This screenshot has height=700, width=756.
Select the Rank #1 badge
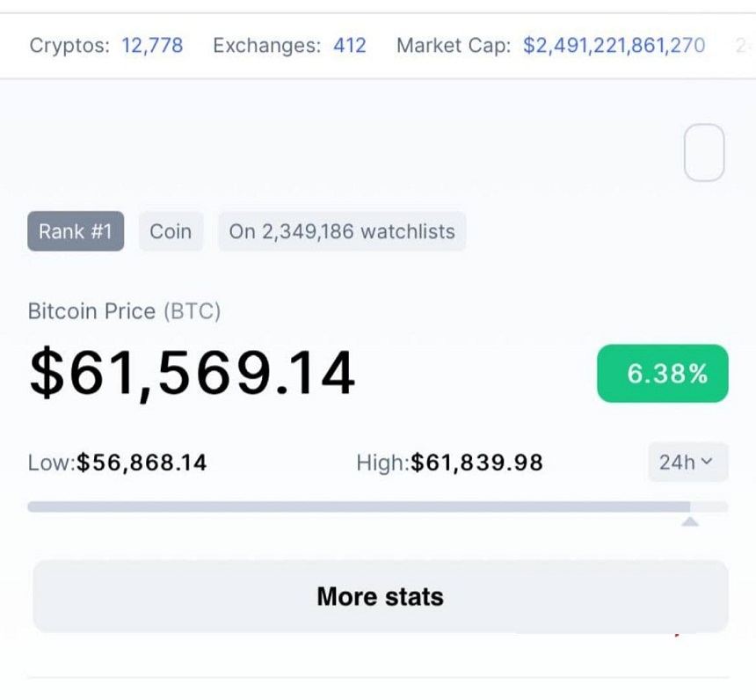coord(76,231)
